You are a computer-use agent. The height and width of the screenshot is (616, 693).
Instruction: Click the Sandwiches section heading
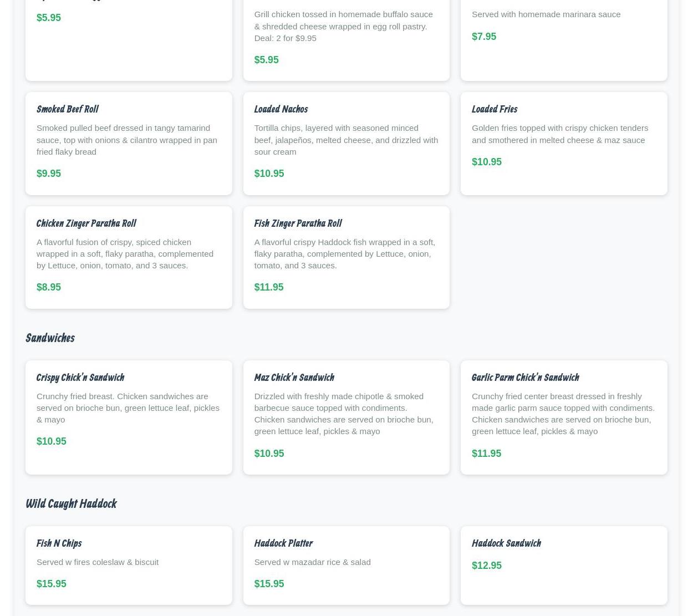[x=50, y=338]
